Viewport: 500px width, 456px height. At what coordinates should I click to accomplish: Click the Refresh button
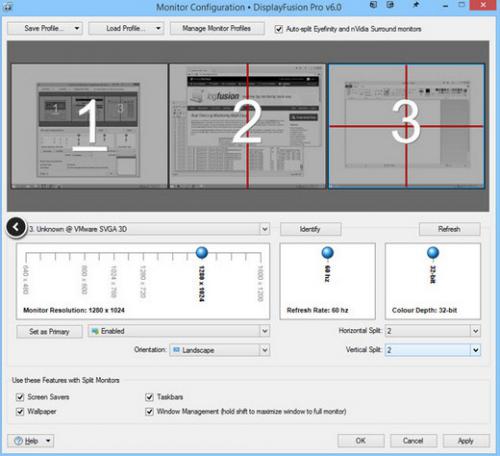449,229
